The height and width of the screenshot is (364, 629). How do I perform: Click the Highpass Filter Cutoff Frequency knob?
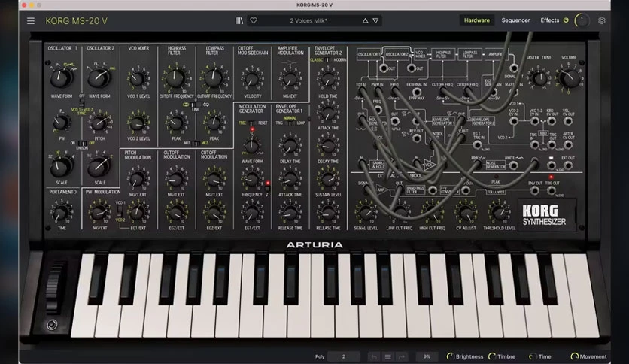click(175, 77)
